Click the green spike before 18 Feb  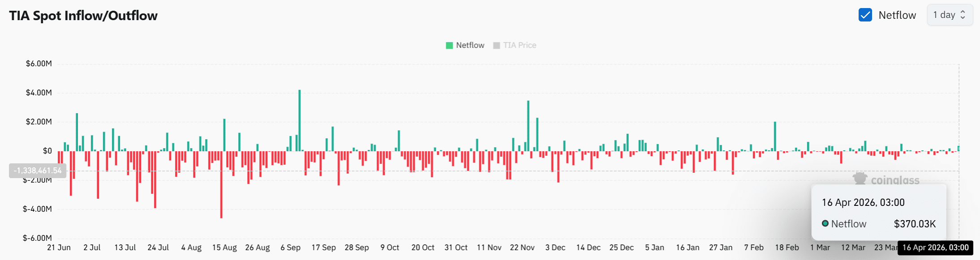click(x=775, y=136)
